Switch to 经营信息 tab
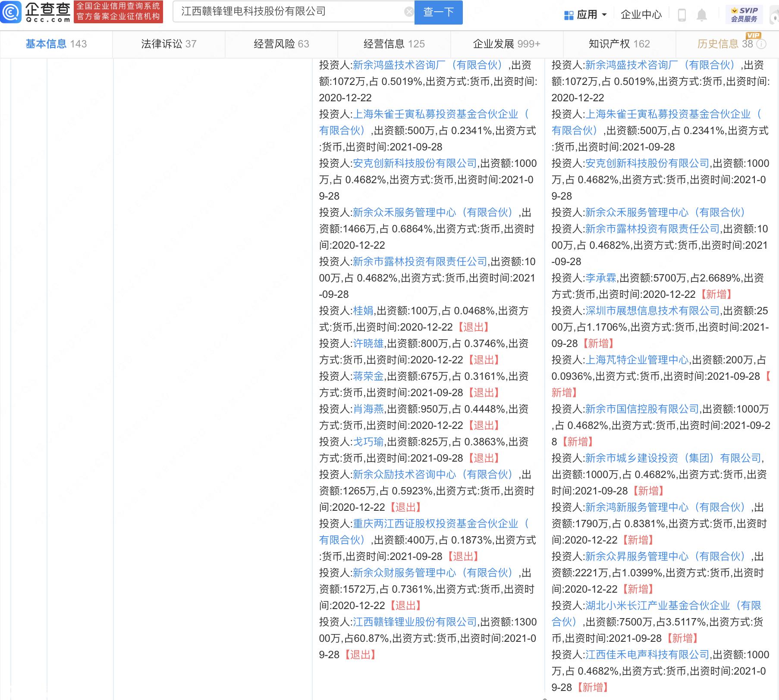 394,44
